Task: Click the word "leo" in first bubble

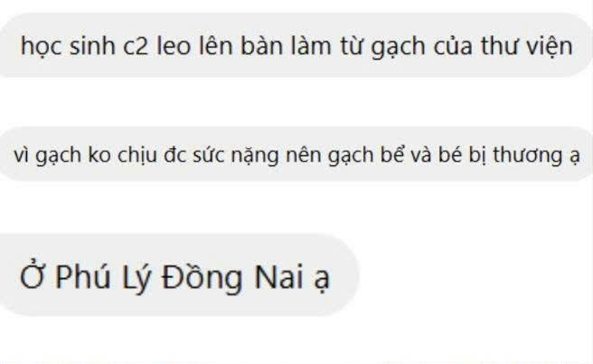Action: [x=174, y=46]
